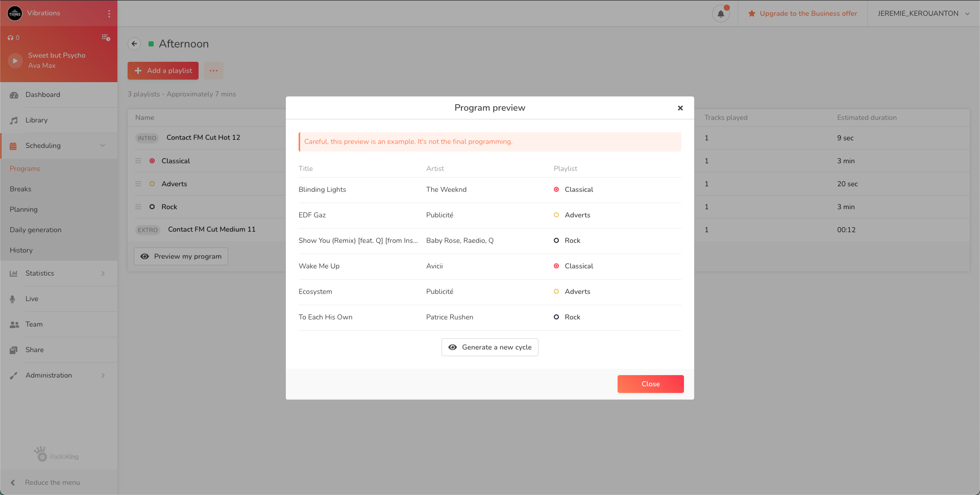Click Blinding Lights track title
The height and width of the screenshot is (495, 980).
point(322,189)
